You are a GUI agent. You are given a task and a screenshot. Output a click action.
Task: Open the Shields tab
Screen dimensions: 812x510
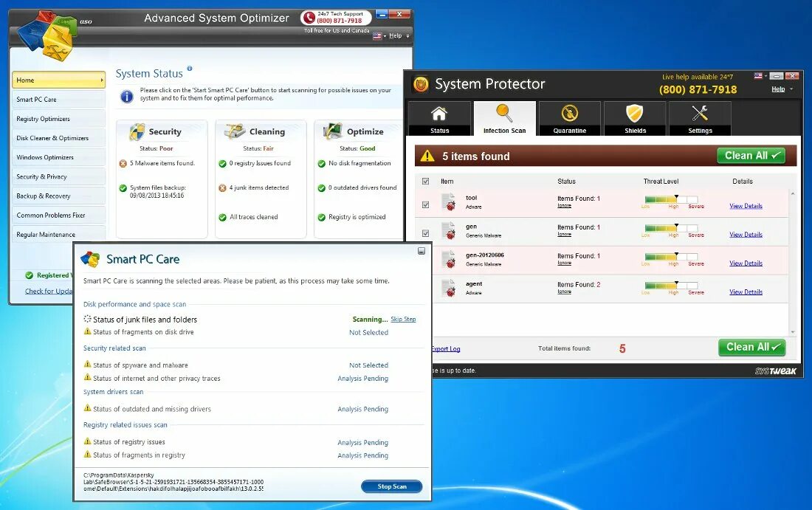pos(635,119)
